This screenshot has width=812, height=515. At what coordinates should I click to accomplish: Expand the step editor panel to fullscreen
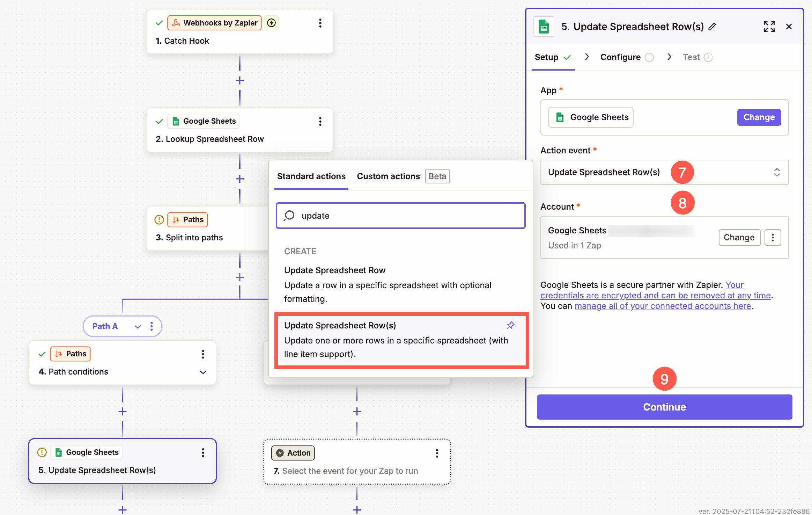(769, 27)
